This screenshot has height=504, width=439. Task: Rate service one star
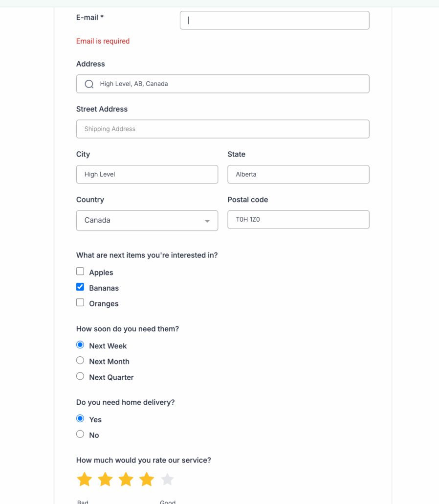pos(85,480)
